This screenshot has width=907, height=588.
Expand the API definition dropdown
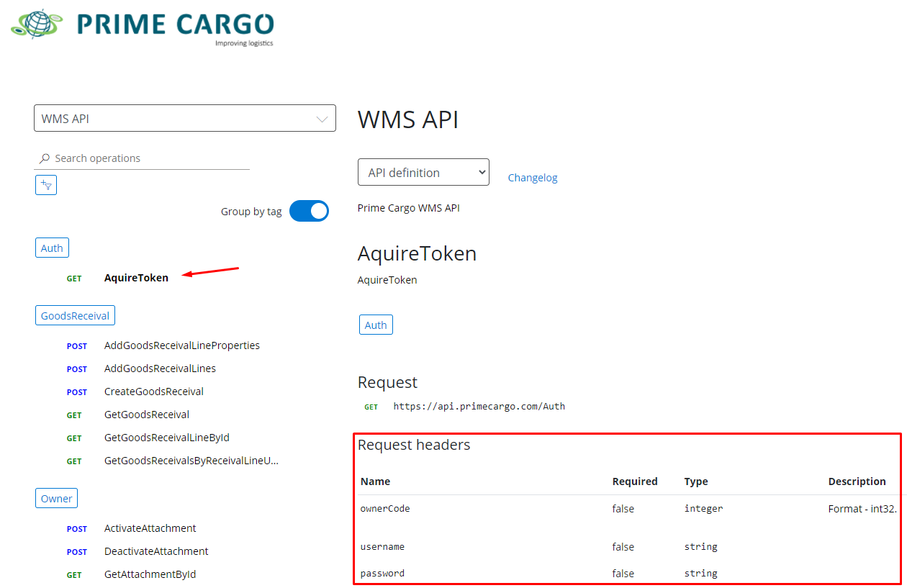point(423,173)
